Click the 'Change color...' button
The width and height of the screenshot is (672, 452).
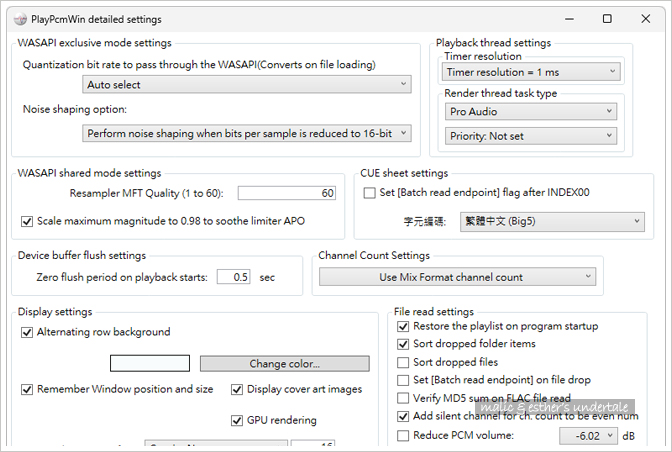285,363
